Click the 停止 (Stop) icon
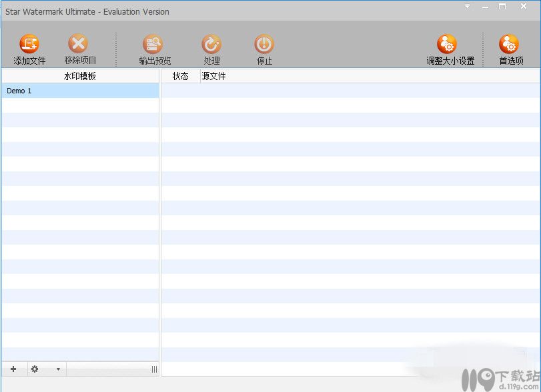Viewport: 541px width, 392px height. (x=264, y=44)
